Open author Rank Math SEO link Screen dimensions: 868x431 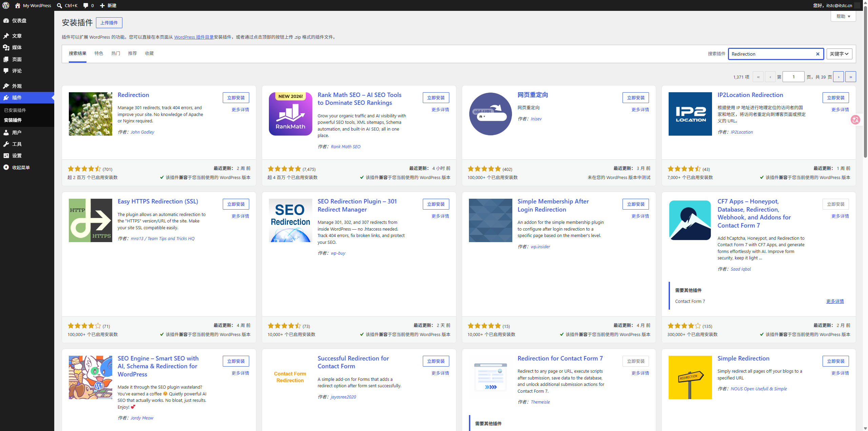pyautogui.click(x=346, y=147)
